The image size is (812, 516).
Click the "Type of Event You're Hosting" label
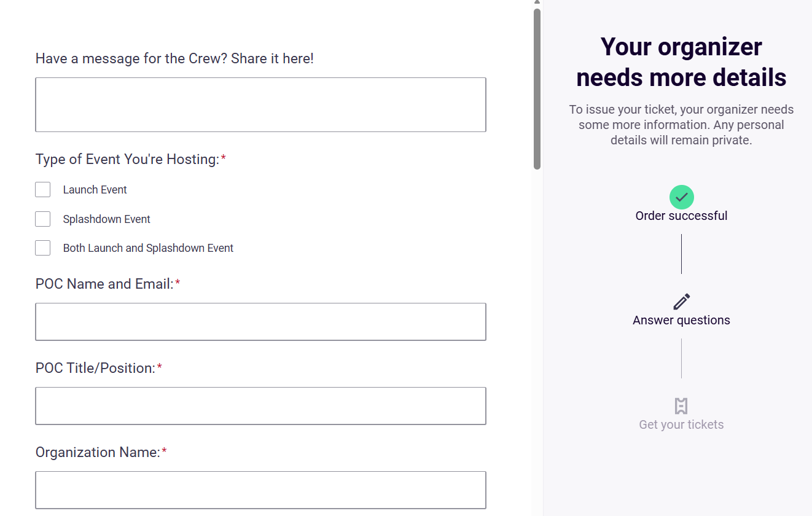pos(127,160)
